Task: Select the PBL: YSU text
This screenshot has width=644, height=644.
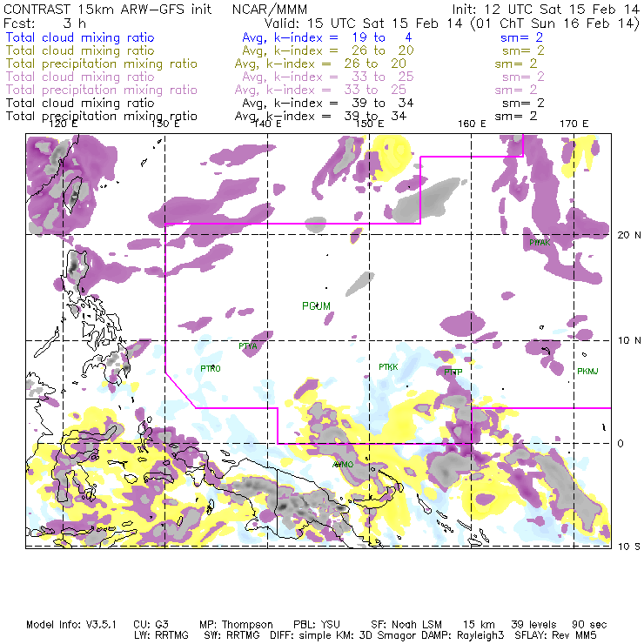Action: pos(317,625)
